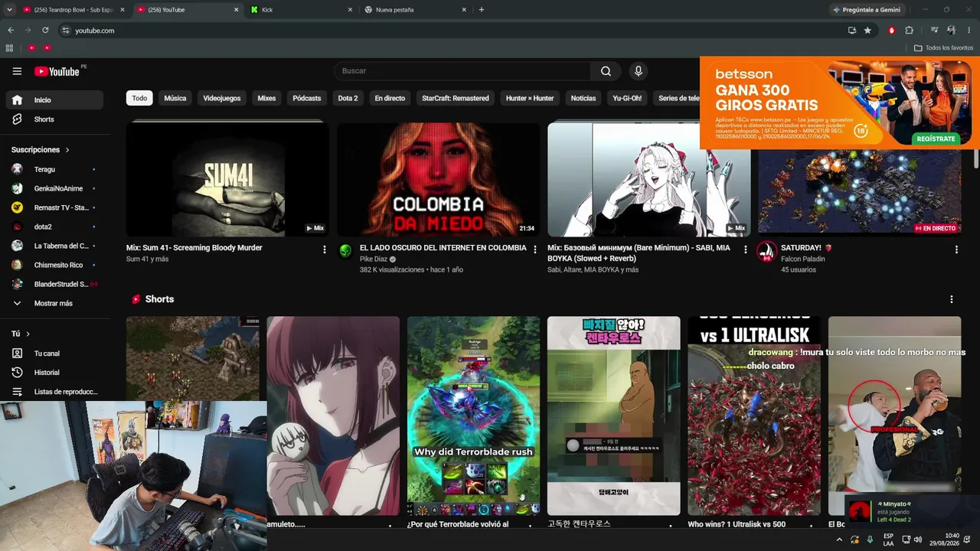This screenshot has height=551, width=980.
Task: Open the taskbar volume speaker icon
Action: 917,540
